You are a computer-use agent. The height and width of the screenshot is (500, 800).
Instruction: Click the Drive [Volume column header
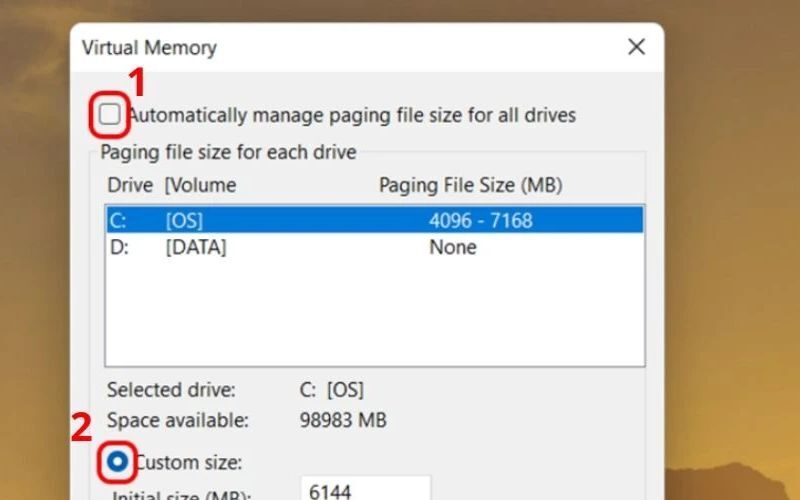point(171,185)
